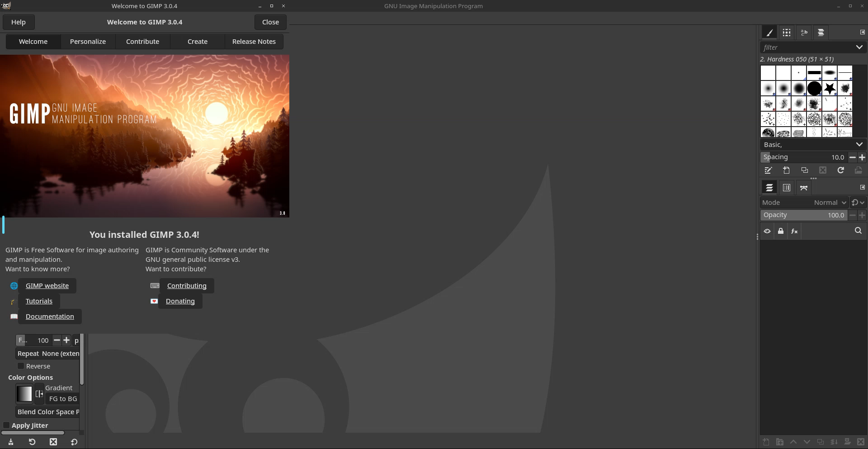Switch to the Channels dock tab
Image resolution: width=868 pixels, height=449 pixels.
coord(787,188)
